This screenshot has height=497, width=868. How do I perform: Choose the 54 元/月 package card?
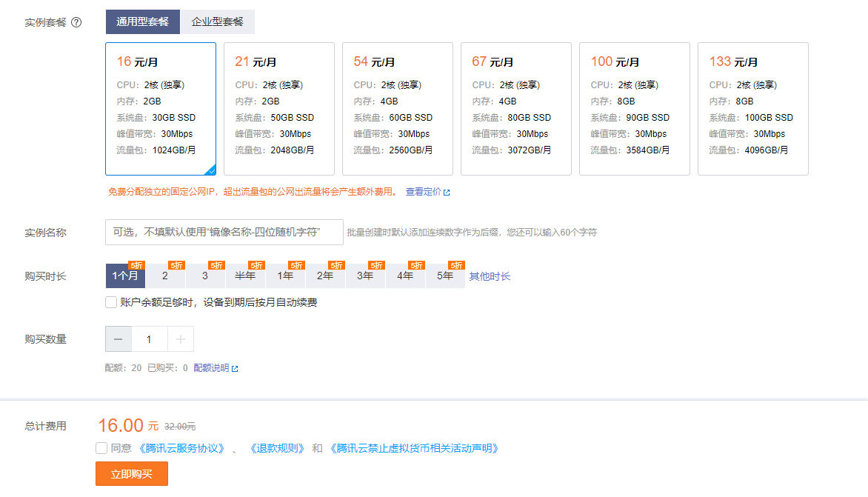pos(398,109)
